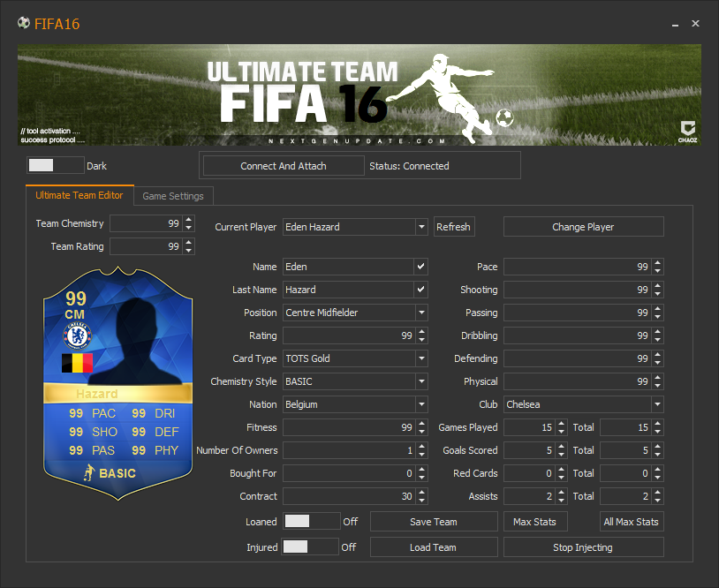
Task: Toggle the Injured switch
Action: [309, 547]
